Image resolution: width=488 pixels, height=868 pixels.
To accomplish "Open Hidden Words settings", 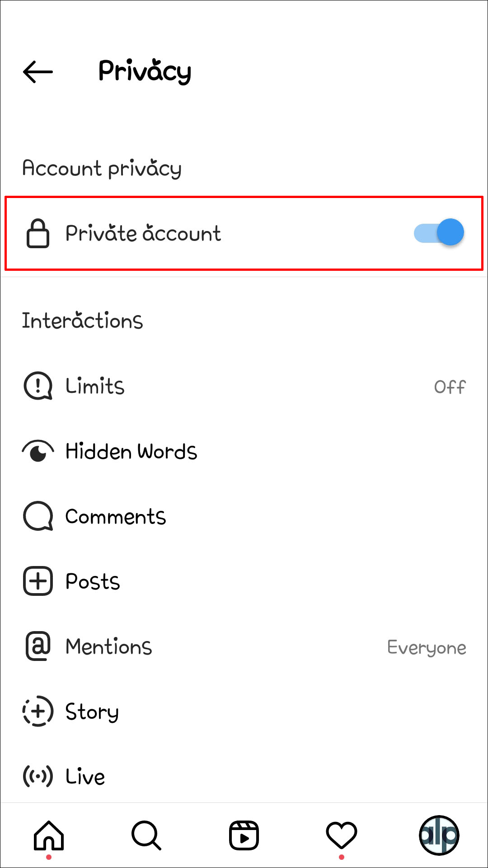I will (131, 451).
